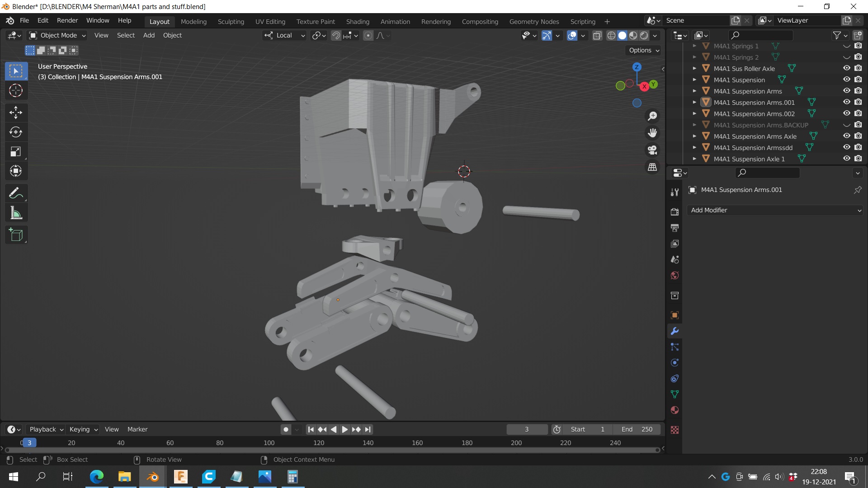Open the Object Mode dropdown
This screenshot has height=488, width=868.
57,35
